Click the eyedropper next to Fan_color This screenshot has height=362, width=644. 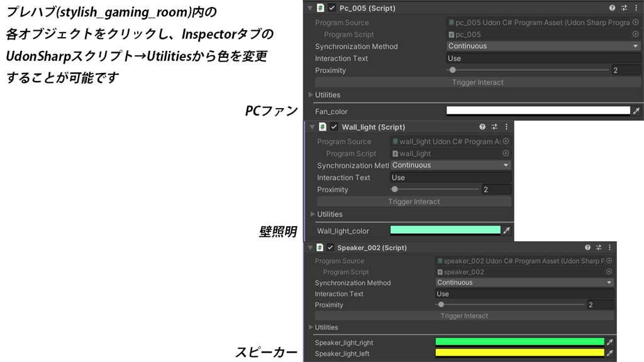pyautogui.click(x=636, y=111)
